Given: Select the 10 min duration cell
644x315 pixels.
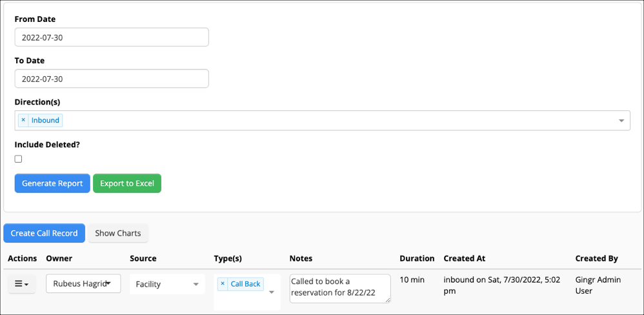Looking at the screenshot, I should 412,279.
